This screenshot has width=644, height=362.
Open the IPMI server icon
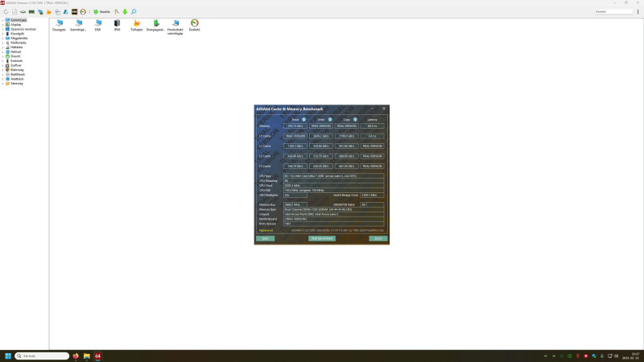coord(117,26)
